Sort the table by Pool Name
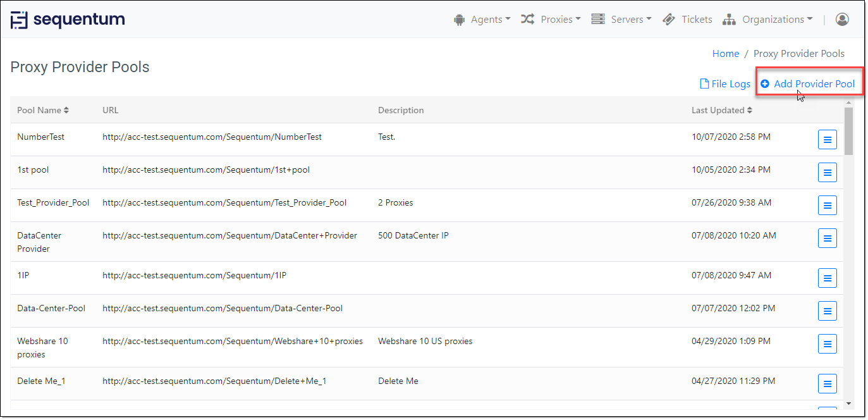This screenshot has height=420, width=868. pyautogui.click(x=43, y=110)
